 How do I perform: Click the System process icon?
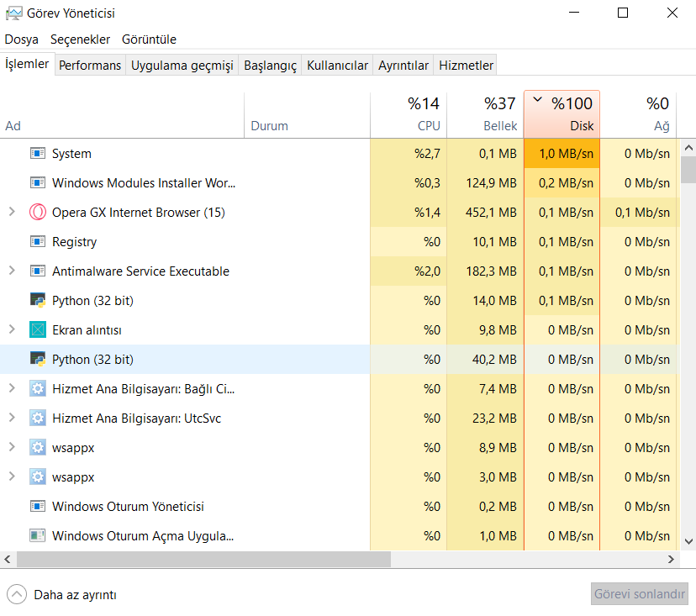coord(38,154)
